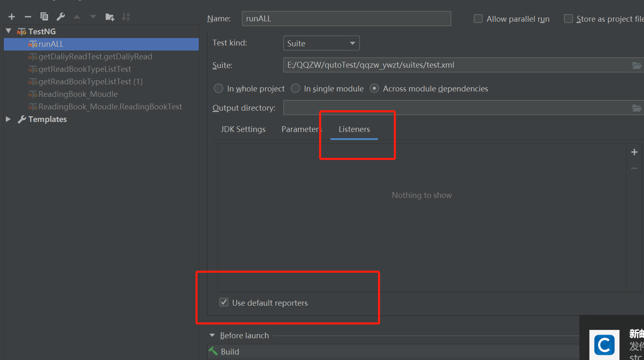Select getReadBookTypeListTest (1) configuration
644x360 pixels.
(x=90, y=81)
